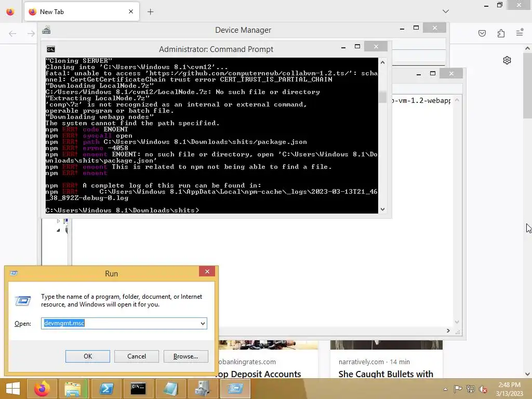Maximize the Device Manager window
Screen dimensions: 532x399
pyautogui.click(x=416, y=28)
